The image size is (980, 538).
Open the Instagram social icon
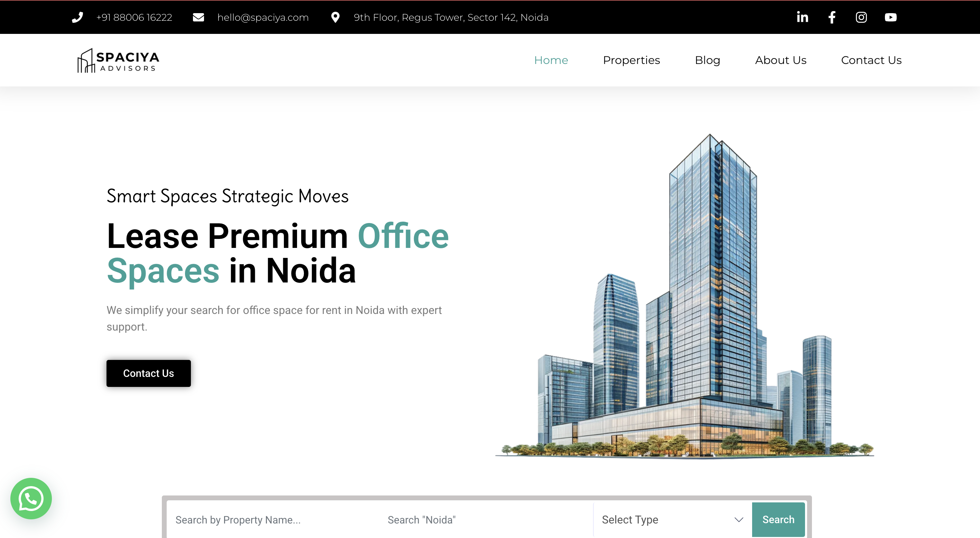861,17
